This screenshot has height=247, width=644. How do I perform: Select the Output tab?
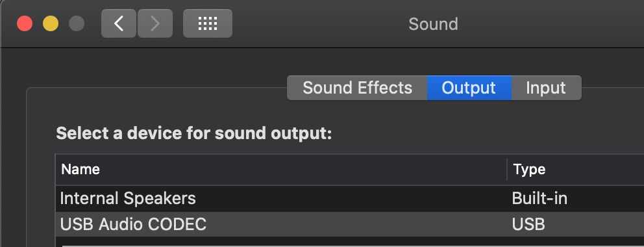[469, 88]
